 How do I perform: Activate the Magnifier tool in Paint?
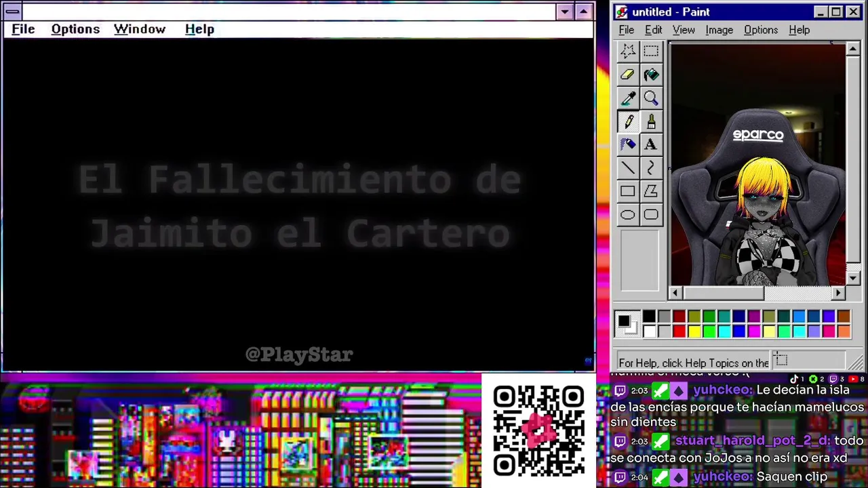coord(651,98)
